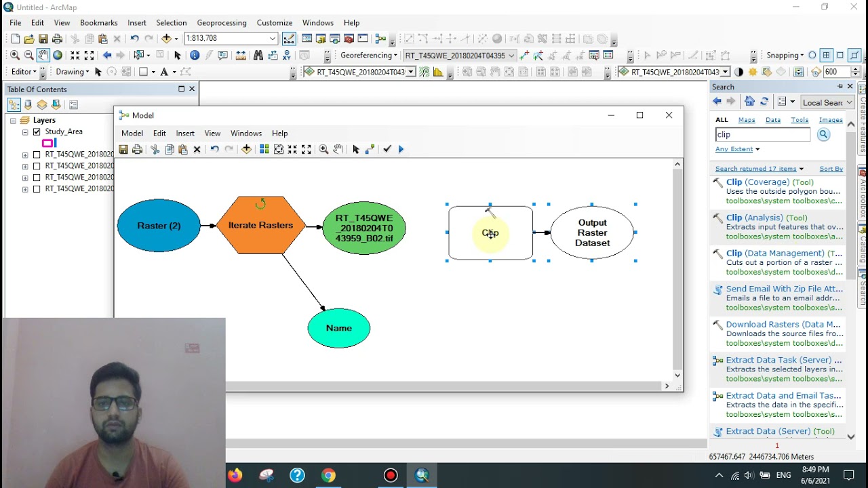
Task: Open the Editor dropdown menu
Action: [x=24, y=71]
